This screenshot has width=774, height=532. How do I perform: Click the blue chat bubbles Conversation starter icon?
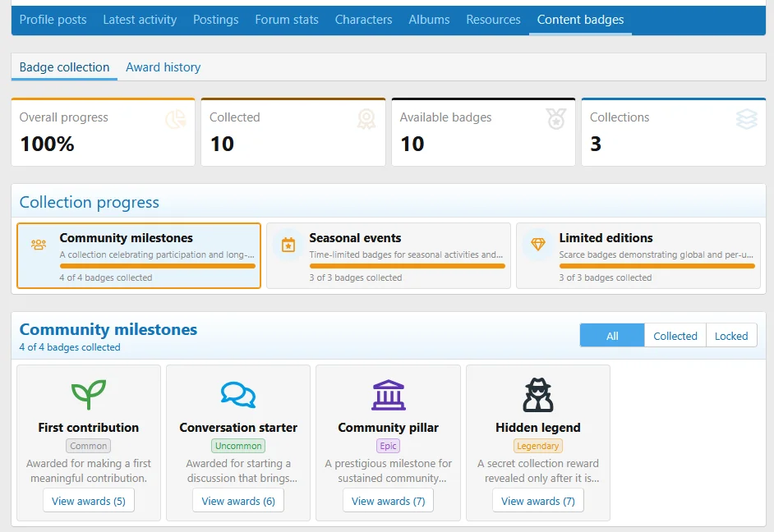click(x=238, y=394)
